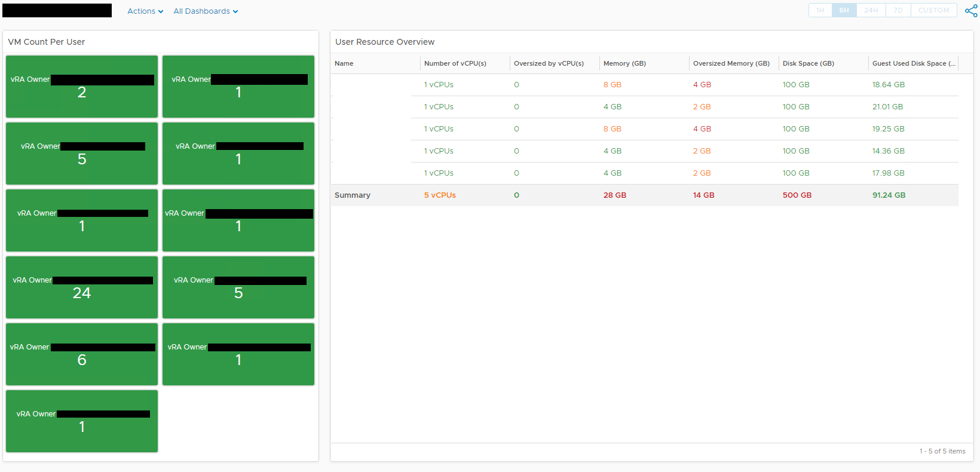Open the Actions dropdown menu
The height and width of the screenshot is (472, 980).
click(145, 11)
